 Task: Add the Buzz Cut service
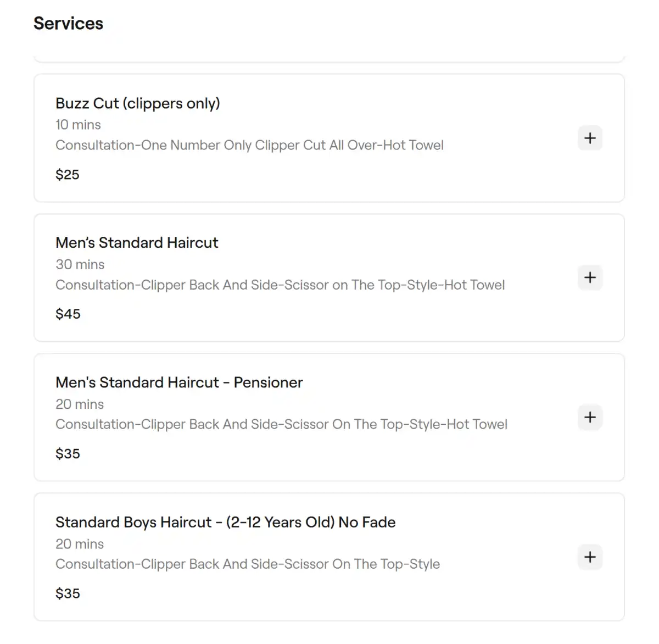(590, 138)
